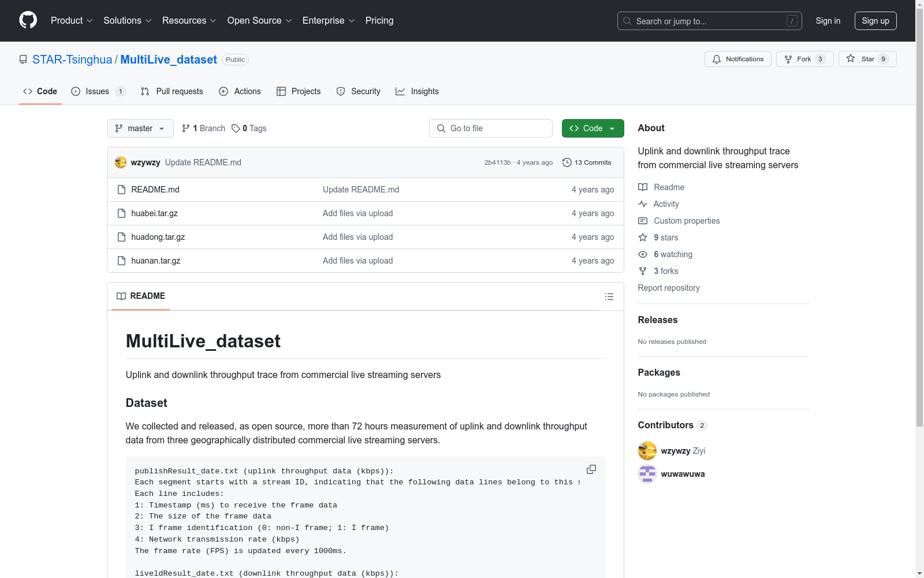Image resolution: width=924 pixels, height=578 pixels.
Task: Click the huabei.tar.gz file icon
Action: (x=121, y=213)
